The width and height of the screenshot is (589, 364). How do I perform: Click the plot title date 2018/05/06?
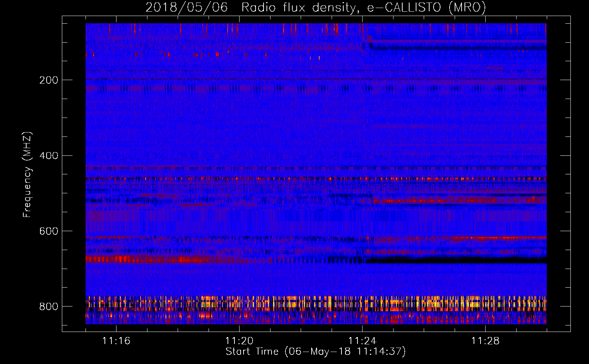point(186,8)
